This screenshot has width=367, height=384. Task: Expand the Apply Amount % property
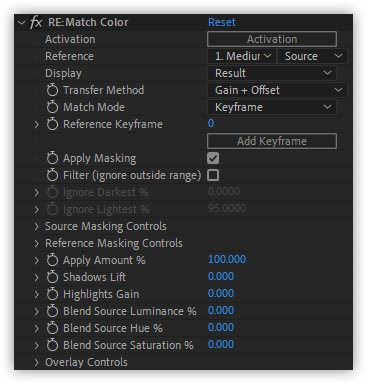coord(37,260)
